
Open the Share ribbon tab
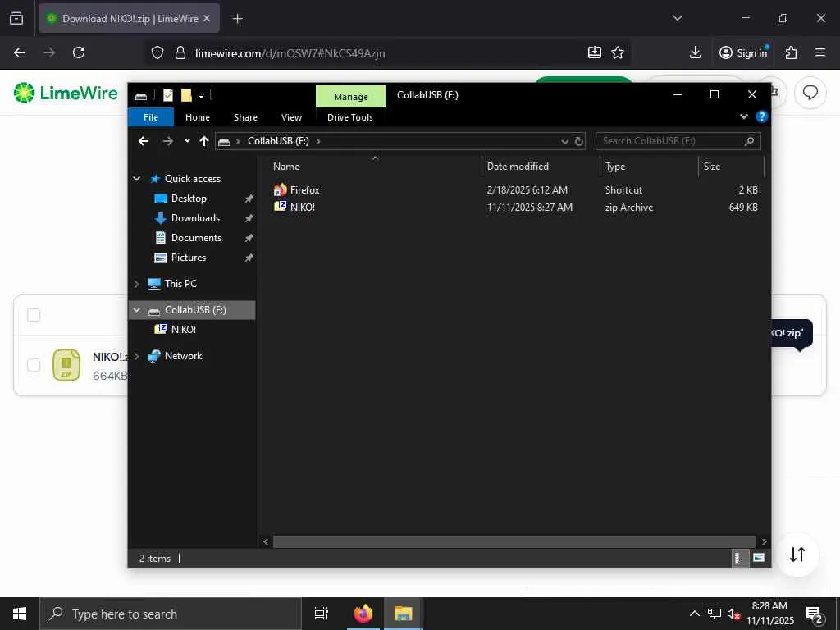click(245, 117)
